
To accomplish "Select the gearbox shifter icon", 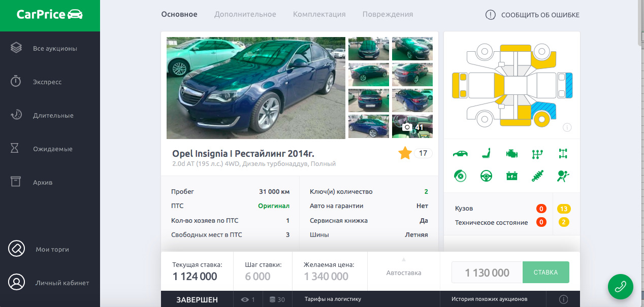I will tap(537, 153).
